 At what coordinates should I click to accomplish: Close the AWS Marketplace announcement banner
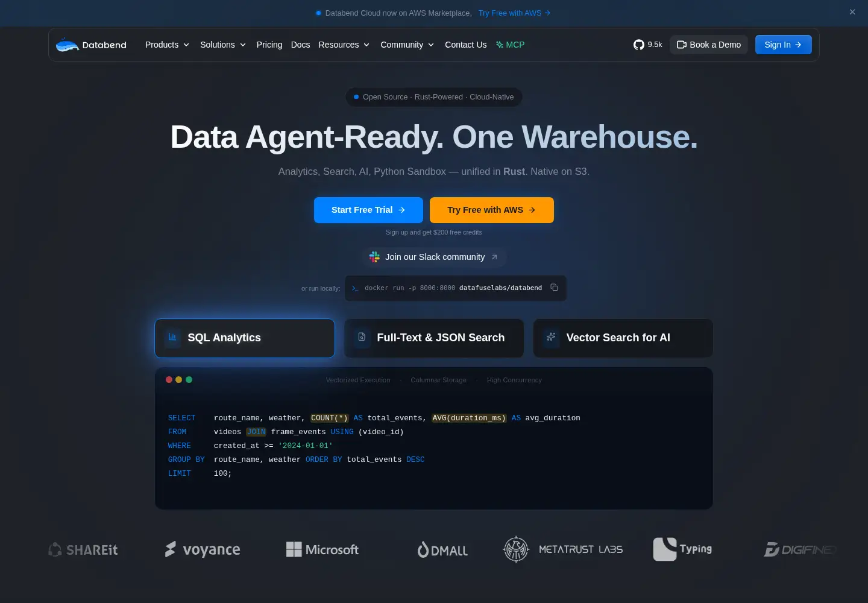tap(852, 12)
